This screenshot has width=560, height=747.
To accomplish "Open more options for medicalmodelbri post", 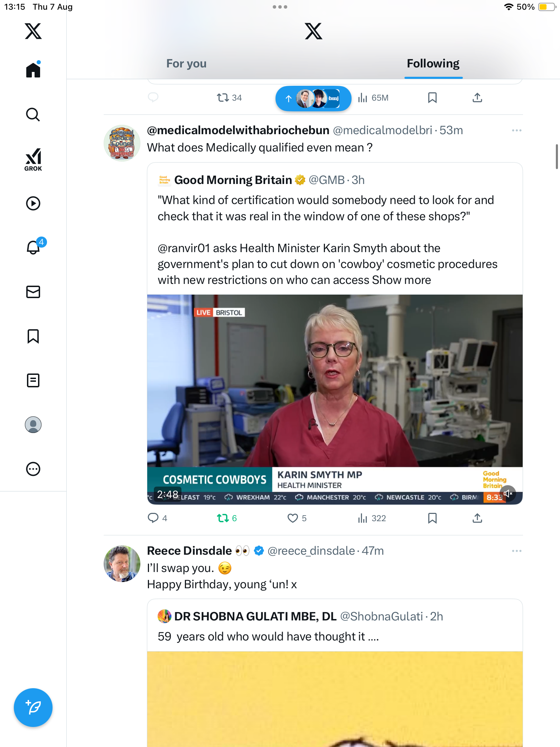I will pos(516,130).
